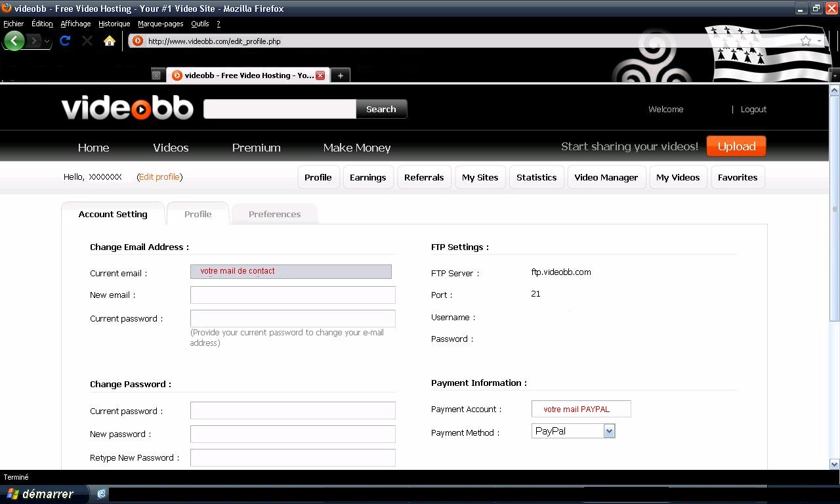The height and width of the screenshot is (504, 840).
Task: Open the history dropdown beside the forward arrow
Action: coord(47,41)
